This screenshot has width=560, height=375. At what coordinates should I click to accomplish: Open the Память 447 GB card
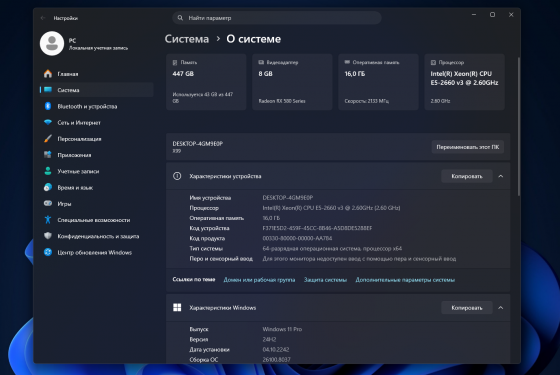[x=206, y=82]
